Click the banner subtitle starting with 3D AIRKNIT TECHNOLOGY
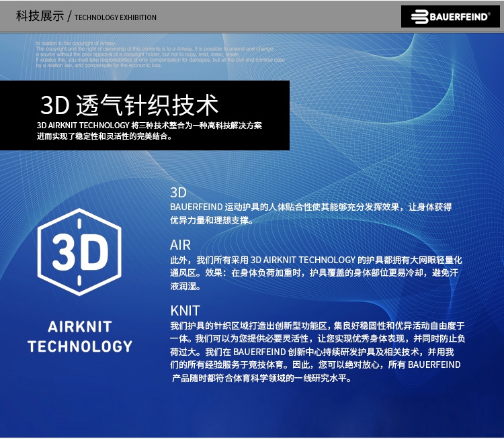 [149, 126]
